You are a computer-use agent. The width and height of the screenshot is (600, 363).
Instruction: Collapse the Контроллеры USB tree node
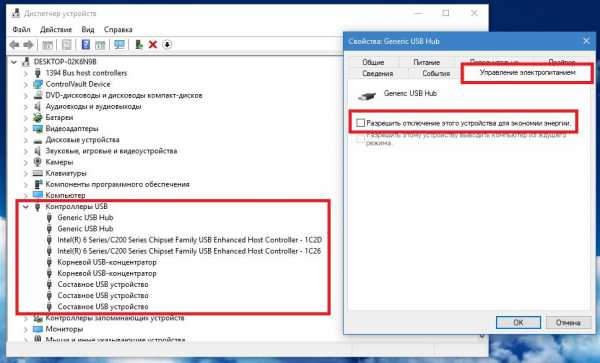pos(26,207)
